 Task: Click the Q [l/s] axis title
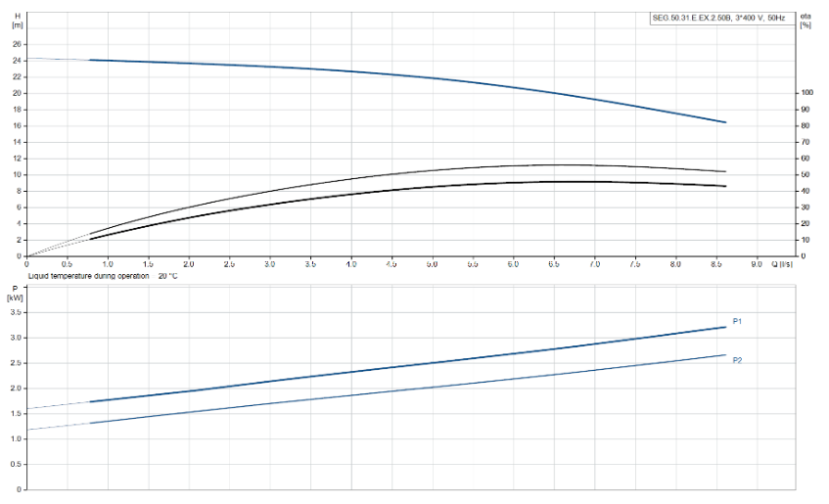click(x=782, y=264)
